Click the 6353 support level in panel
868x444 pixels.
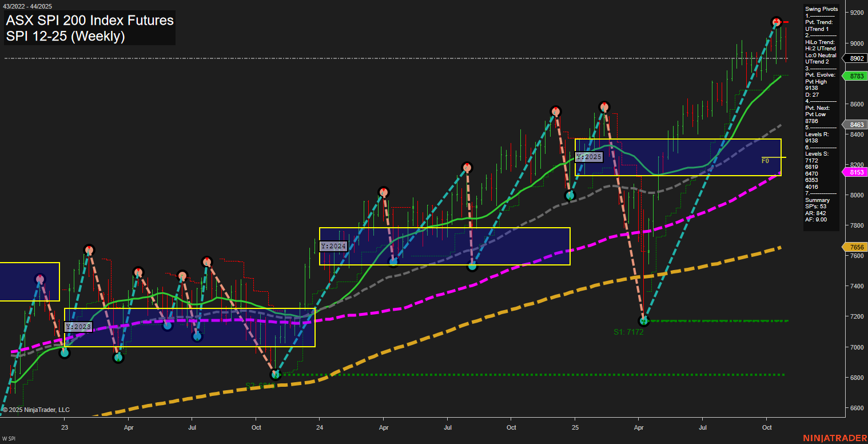tap(811, 180)
